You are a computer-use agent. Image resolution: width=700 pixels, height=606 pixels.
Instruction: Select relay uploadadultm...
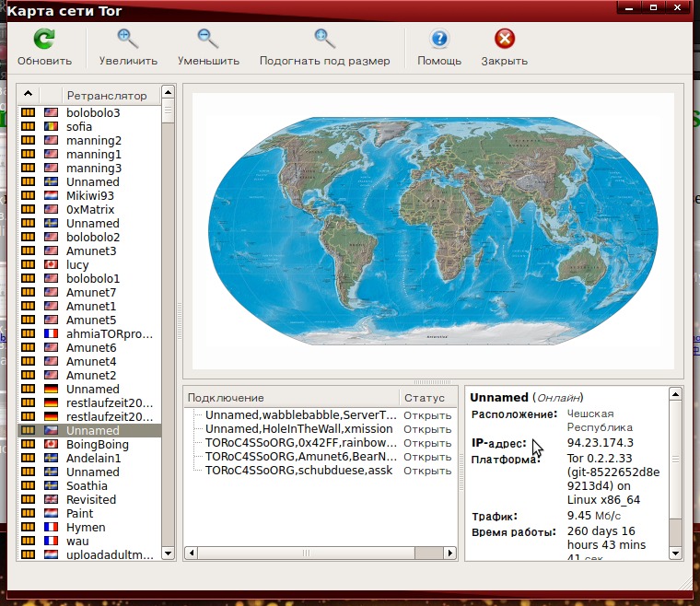[x=89, y=554]
